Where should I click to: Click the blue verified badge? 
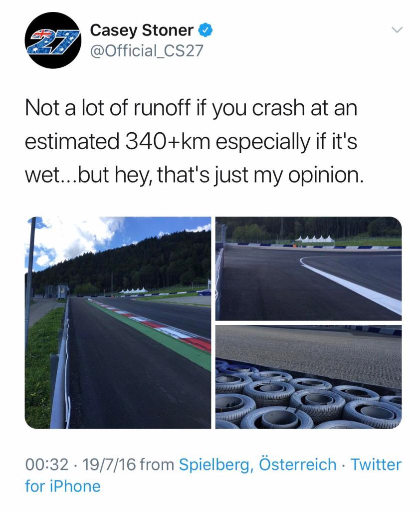(x=206, y=30)
